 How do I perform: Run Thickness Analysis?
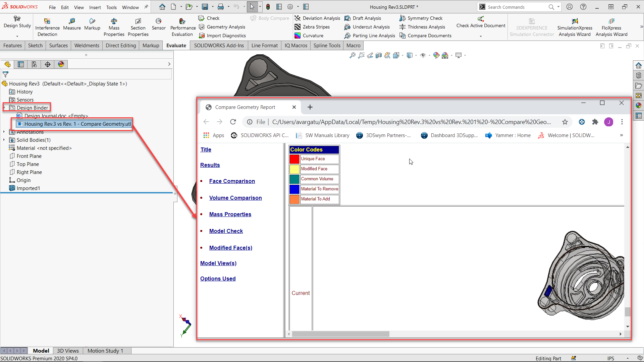click(423, 27)
